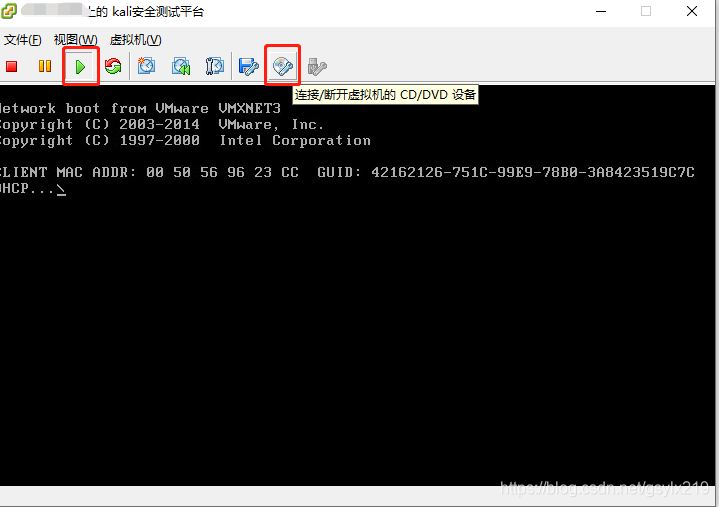
Task: Close the kali console window
Action: pos(692,11)
